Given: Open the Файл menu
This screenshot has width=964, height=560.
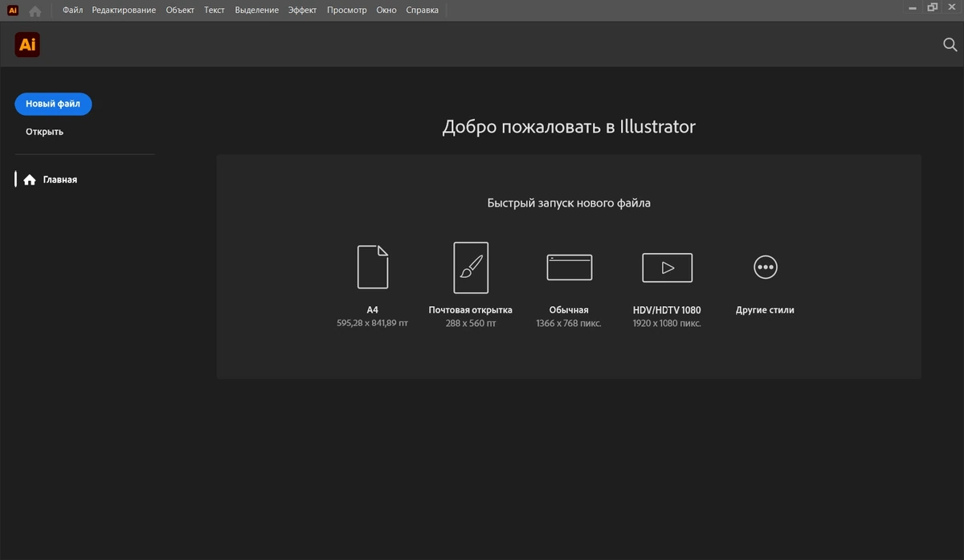Looking at the screenshot, I should pos(73,10).
